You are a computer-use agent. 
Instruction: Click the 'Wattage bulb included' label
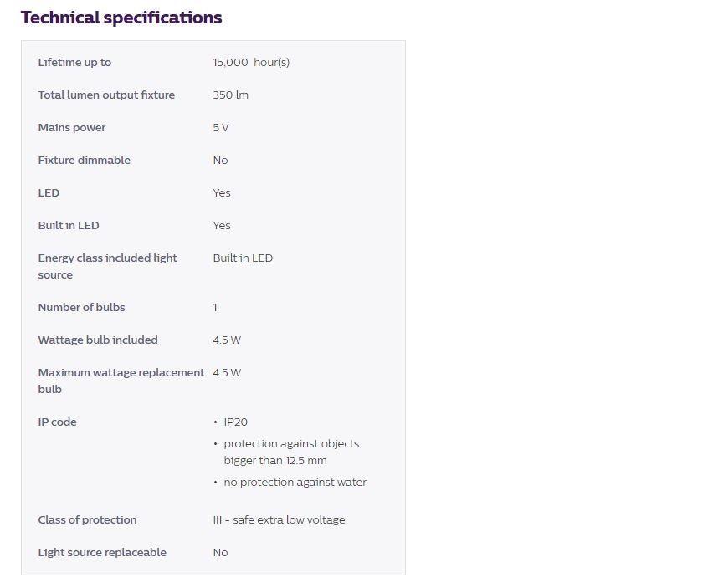[x=98, y=340]
